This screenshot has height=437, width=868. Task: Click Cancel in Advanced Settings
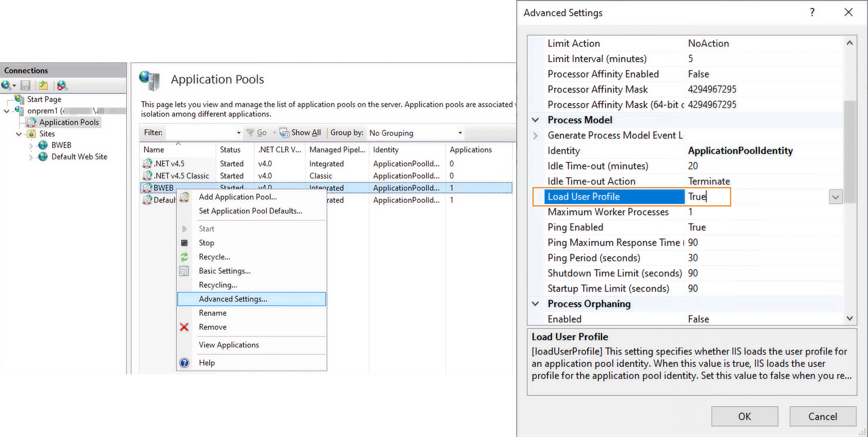pos(822,416)
